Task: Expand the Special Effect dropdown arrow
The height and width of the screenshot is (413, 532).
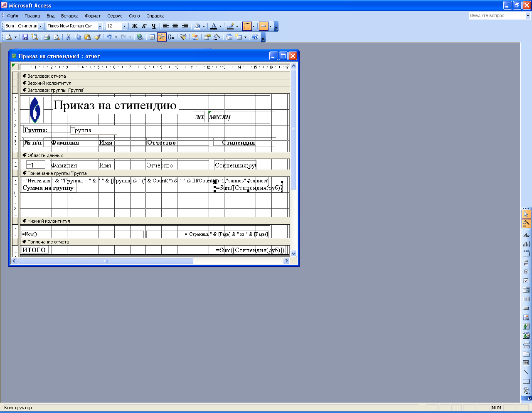Action: [270, 26]
